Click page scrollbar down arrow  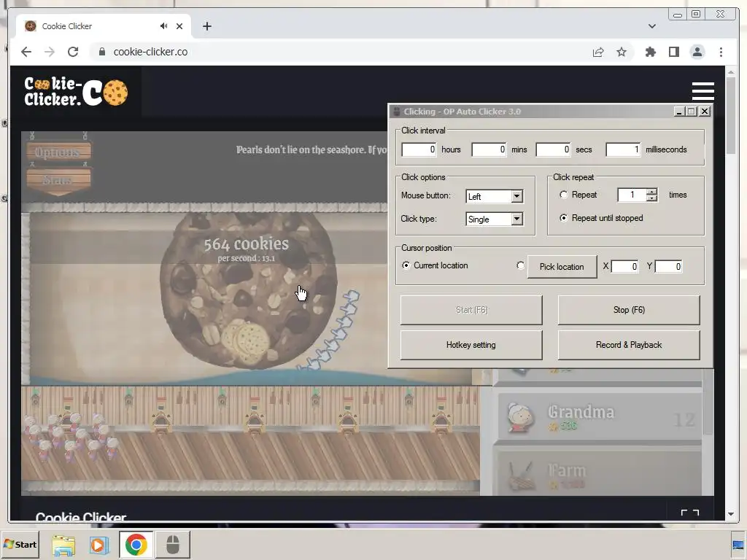tap(731, 514)
